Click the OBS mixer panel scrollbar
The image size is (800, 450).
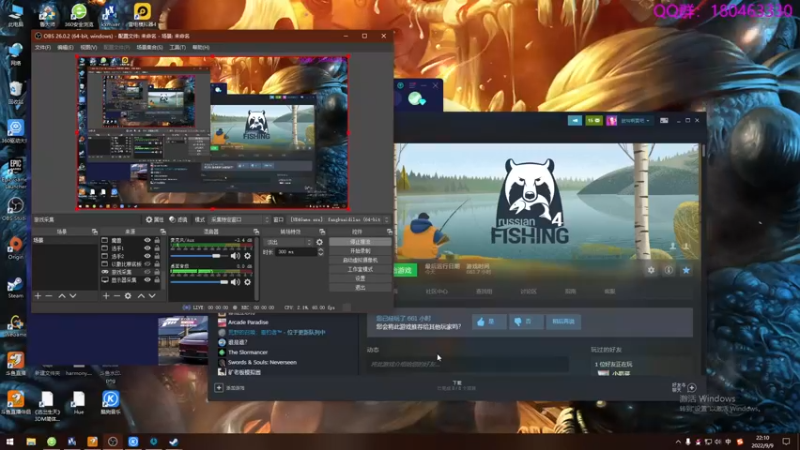click(x=257, y=268)
